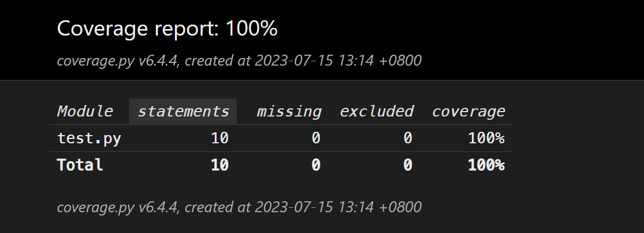Sort by the excluded column header

[376, 112]
